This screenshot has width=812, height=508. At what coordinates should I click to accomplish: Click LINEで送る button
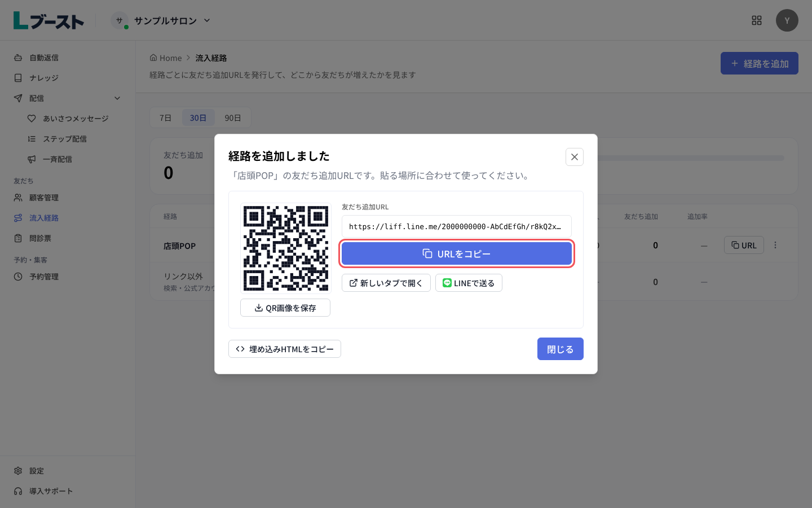(x=469, y=283)
